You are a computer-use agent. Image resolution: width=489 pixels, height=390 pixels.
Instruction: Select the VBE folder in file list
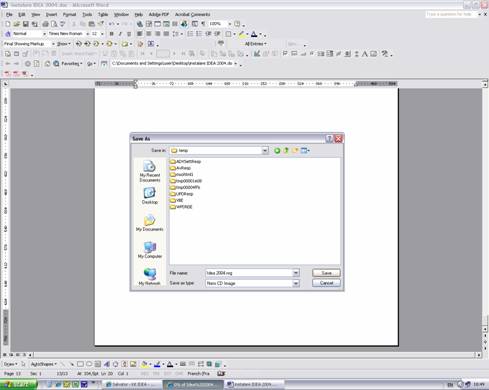click(x=176, y=200)
